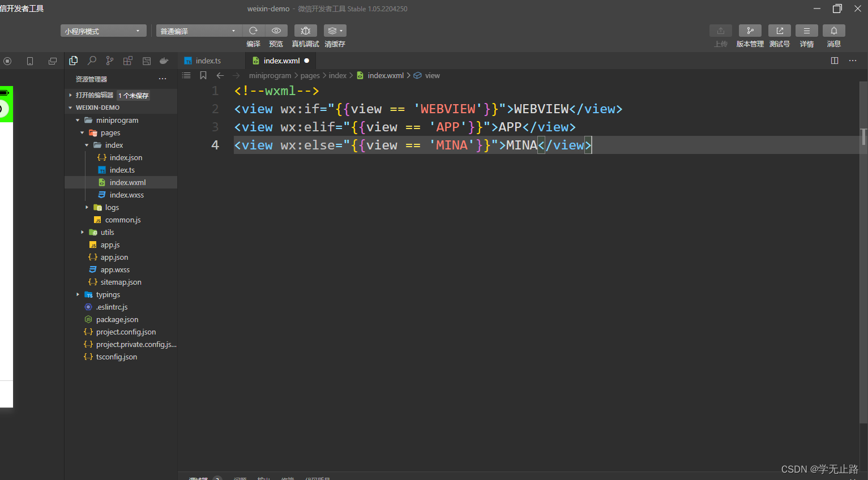The width and height of the screenshot is (868, 480).
Task: Open the editor more actions ellipsis
Action: point(853,61)
